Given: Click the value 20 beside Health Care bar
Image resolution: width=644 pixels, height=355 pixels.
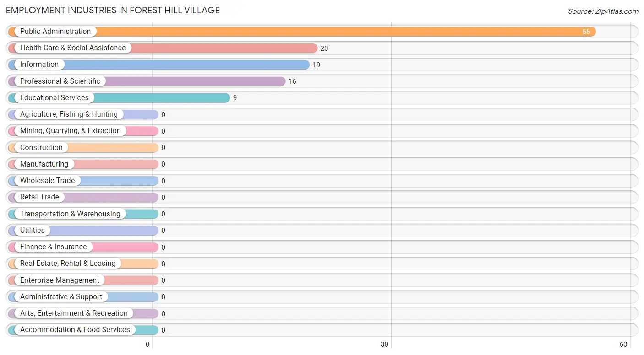Looking at the screenshot, I should click(x=324, y=48).
